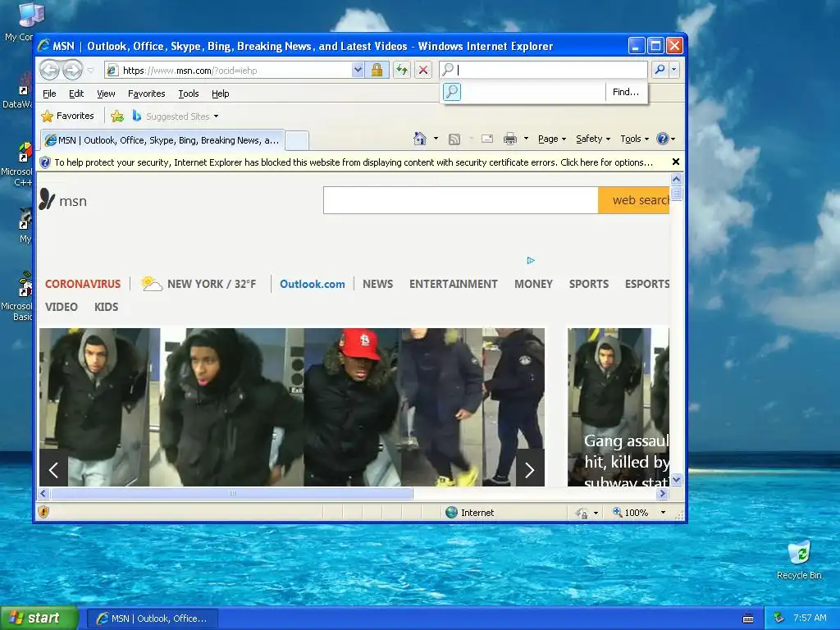
Task: Click the protected mode status icon
Action: click(582, 513)
